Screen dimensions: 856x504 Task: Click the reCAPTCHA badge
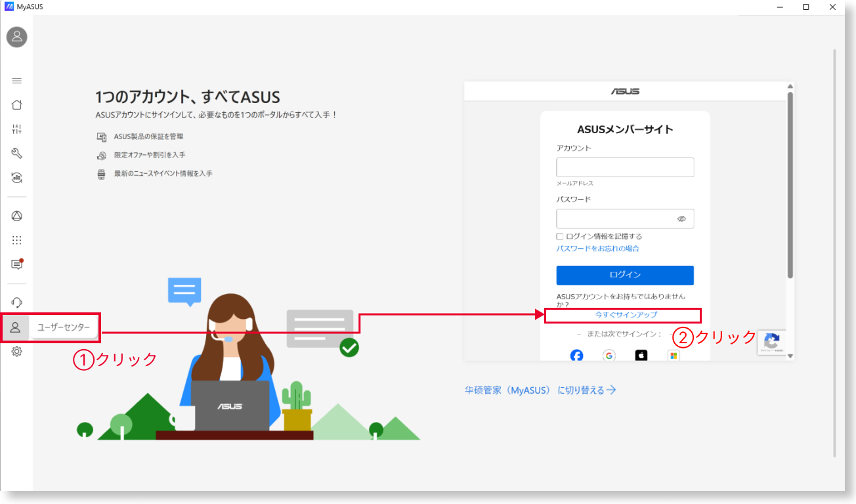(x=771, y=343)
